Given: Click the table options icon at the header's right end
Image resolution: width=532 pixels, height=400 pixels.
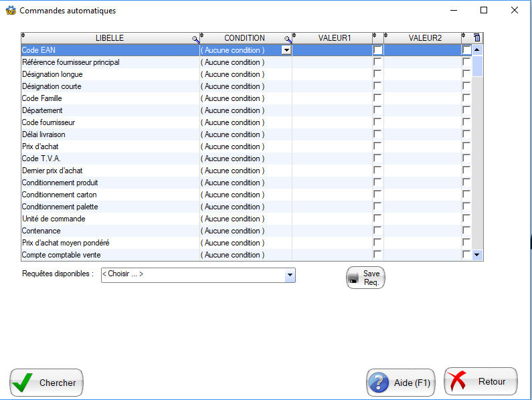Looking at the screenshot, I should pos(476,38).
